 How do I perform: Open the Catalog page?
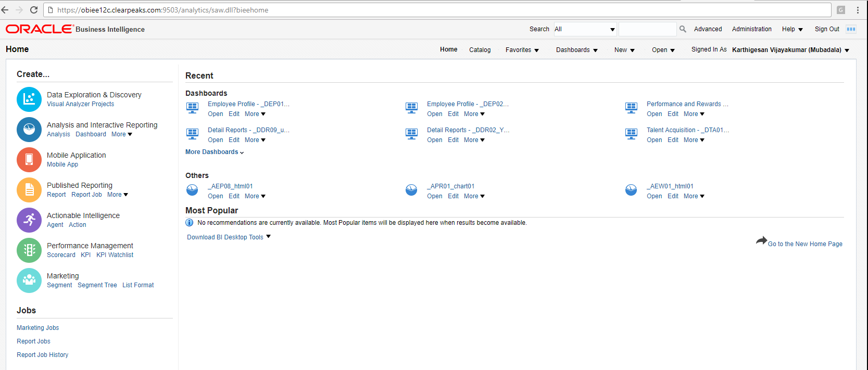click(480, 50)
